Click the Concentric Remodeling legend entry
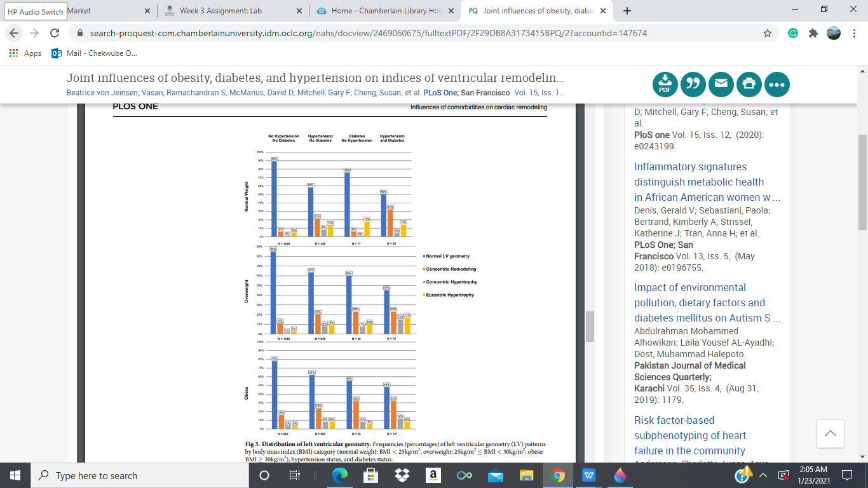Viewport: 868px width, 488px height. pos(451,269)
